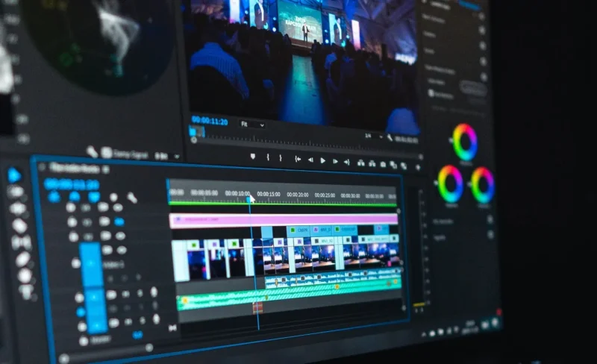The width and height of the screenshot is (597, 364).
Task: Select the pink adjustment layer clip
Action: coord(284,220)
